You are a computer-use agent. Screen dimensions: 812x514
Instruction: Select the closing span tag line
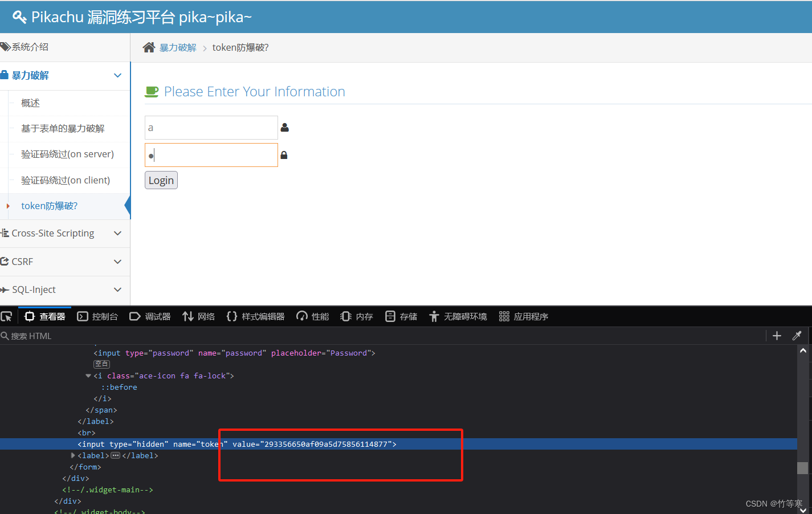pyautogui.click(x=101, y=410)
